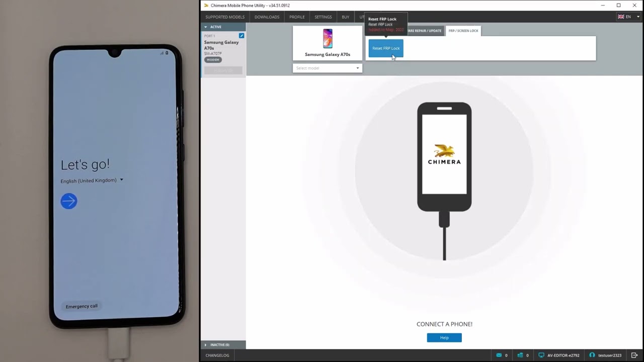This screenshot has height=362, width=644.
Task: Click the edit pencil icon on Port 1
Action: pyautogui.click(x=242, y=36)
